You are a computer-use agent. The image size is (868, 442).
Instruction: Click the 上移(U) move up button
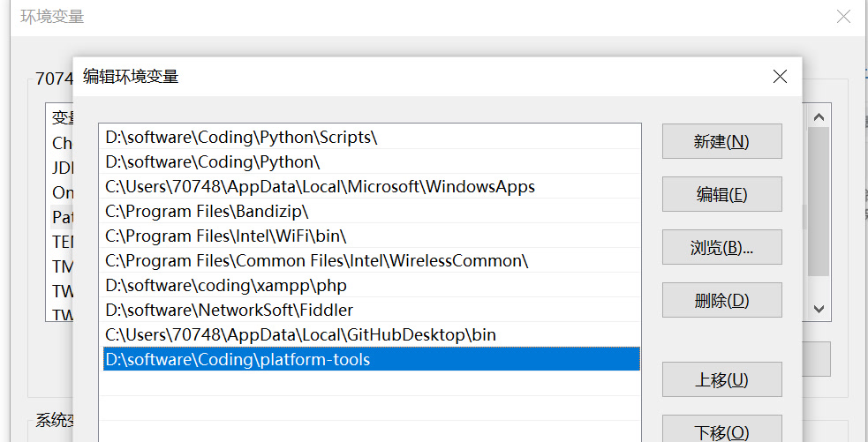coord(721,379)
